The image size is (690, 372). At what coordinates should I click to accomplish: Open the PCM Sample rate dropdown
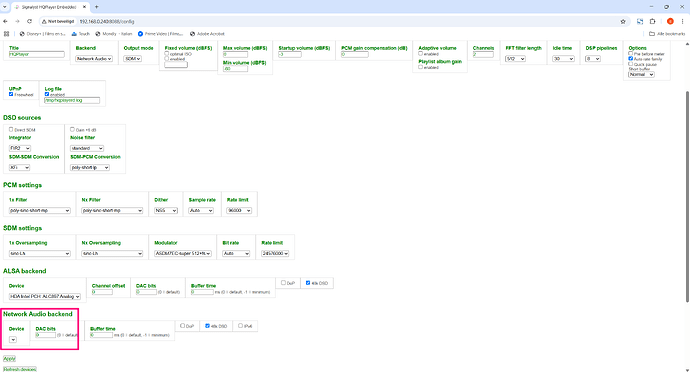tap(201, 210)
